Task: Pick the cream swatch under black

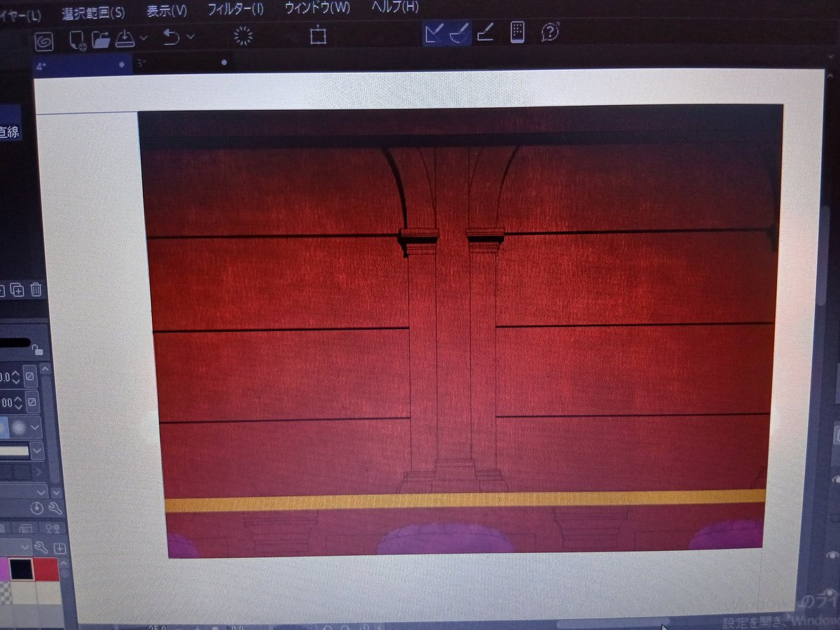Action: tap(22, 593)
